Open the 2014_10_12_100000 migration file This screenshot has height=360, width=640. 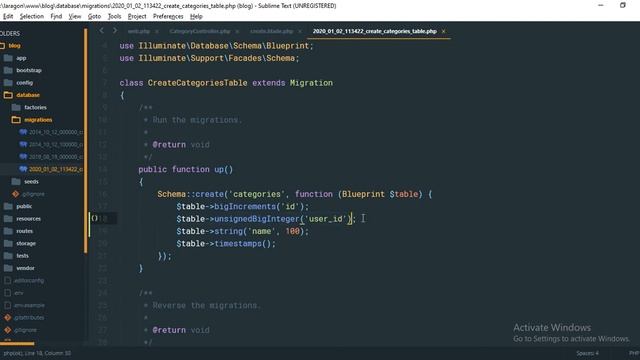click(x=56, y=144)
